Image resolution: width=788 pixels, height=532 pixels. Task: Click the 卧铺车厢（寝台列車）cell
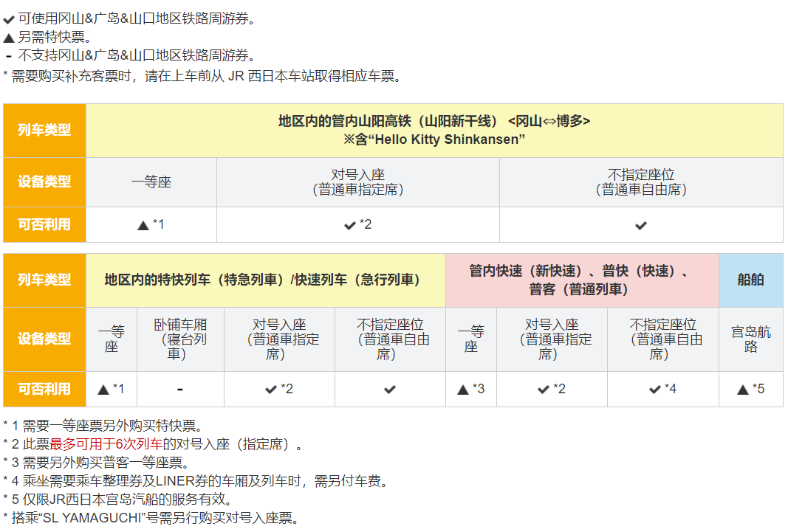coord(180,339)
